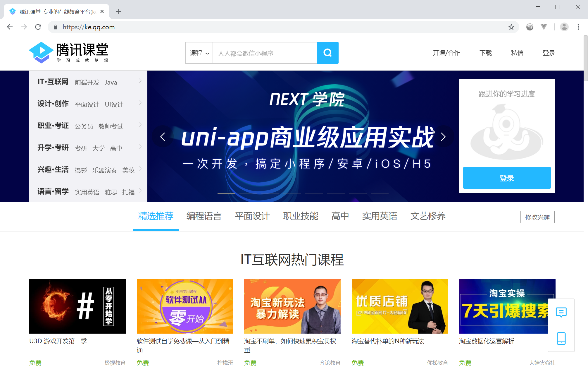Click 前端开发 subcategory link
This screenshot has width=588, height=374.
pos(87,83)
